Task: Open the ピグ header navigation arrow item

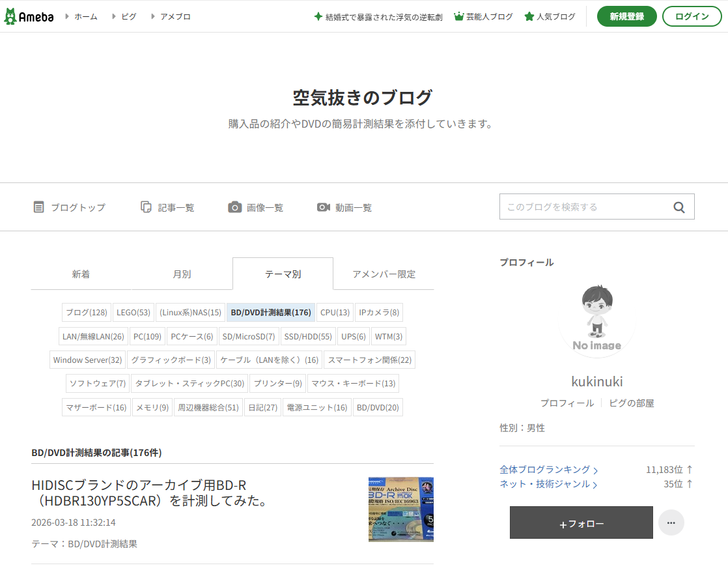Action: coord(124,17)
